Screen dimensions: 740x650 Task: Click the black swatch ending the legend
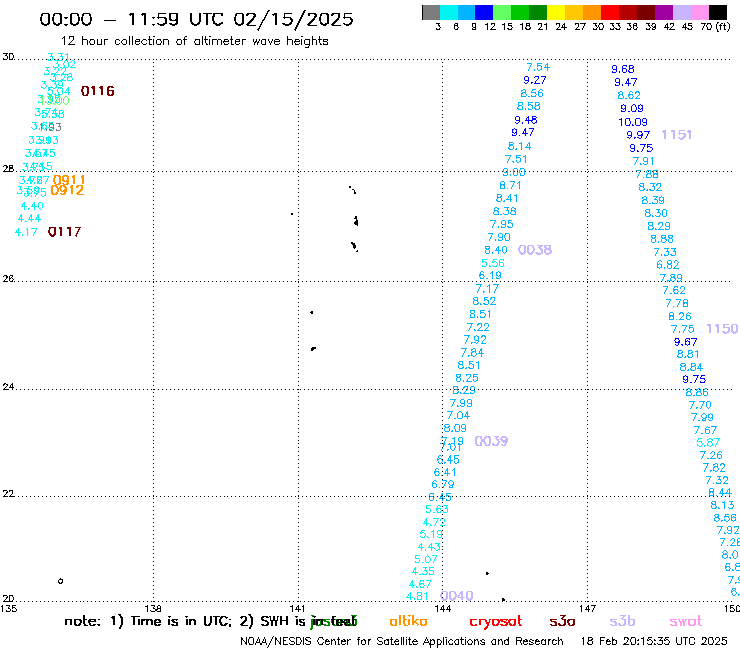[x=718, y=12]
